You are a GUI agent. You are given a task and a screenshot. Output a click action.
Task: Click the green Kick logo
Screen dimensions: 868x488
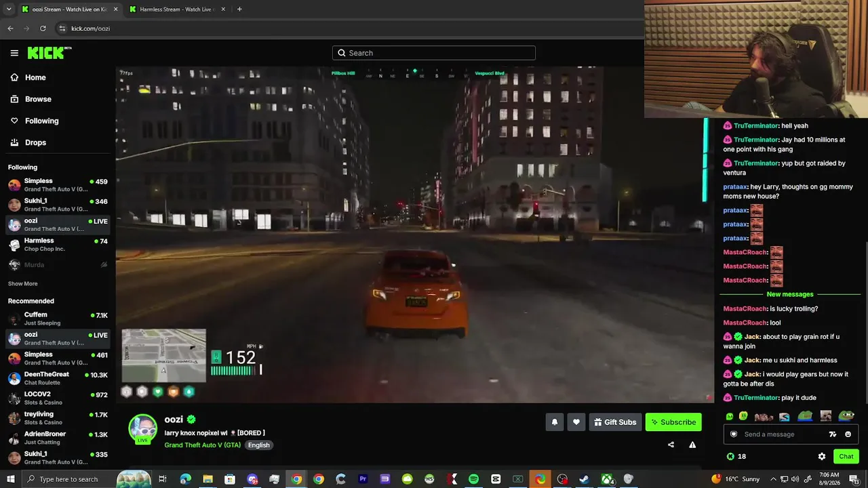pos(50,53)
